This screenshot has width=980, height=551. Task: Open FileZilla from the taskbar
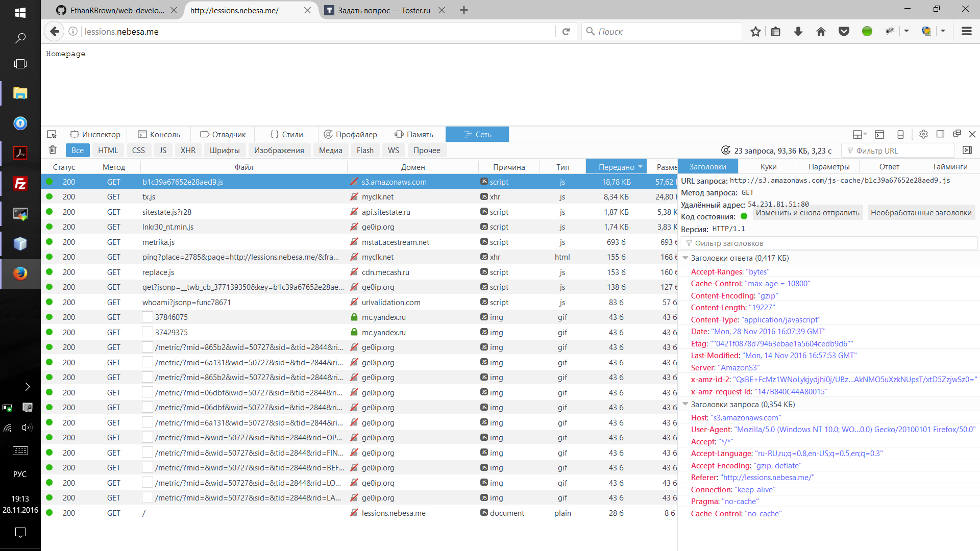pyautogui.click(x=20, y=183)
